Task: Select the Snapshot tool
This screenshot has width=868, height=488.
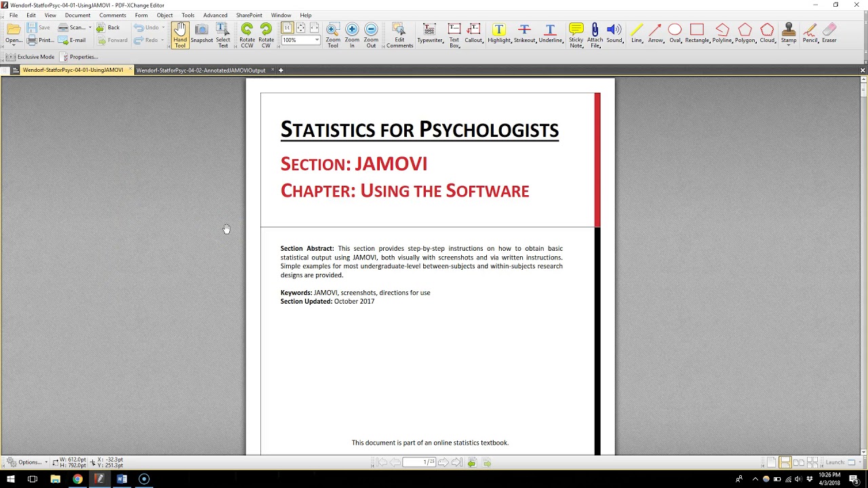Action: (201, 34)
